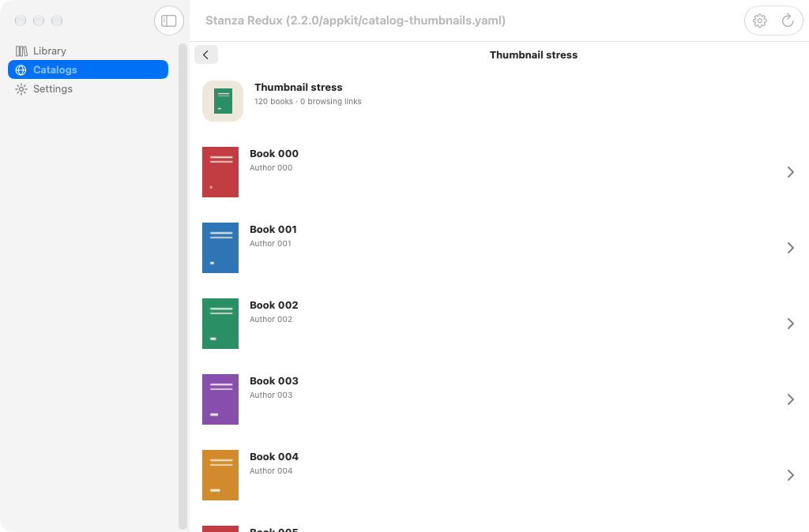The height and width of the screenshot is (532, 809).
Task: Select the Book 001 title
Action: [273, 230]
